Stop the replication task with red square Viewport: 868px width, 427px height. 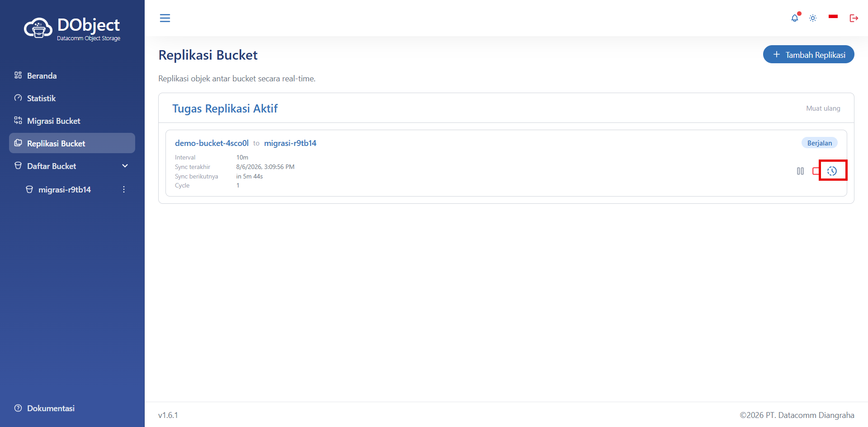[816, 171]
